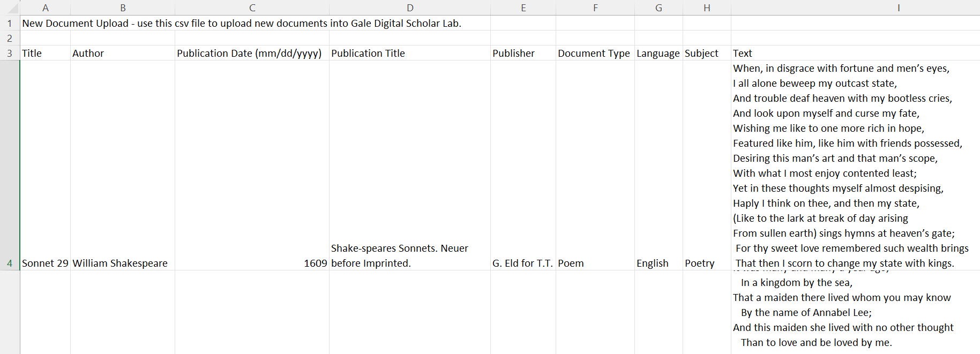Click the 'Shake-speares Sonnets' publication title cell
The height and width of the screenshot is (354, 980).
click(410, 165)
